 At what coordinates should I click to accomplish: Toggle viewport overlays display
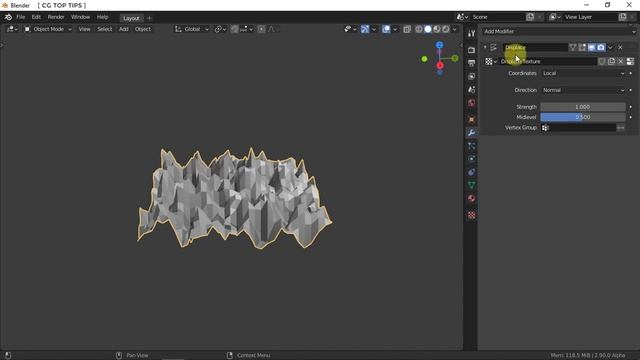pos(386,29)
